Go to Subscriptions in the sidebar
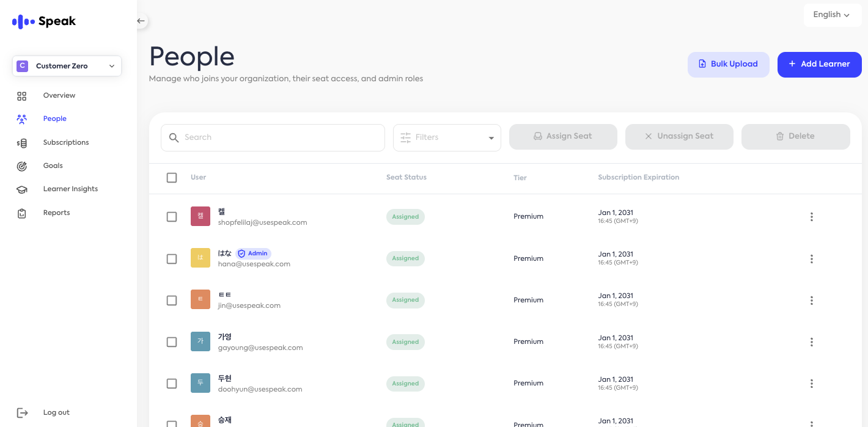The image size is (868, 427). 65,142
